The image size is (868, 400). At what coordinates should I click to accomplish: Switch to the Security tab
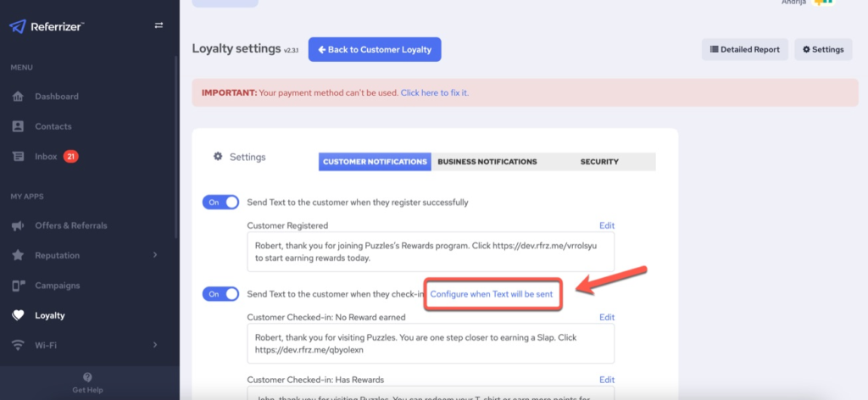click(x=598, y=161)
